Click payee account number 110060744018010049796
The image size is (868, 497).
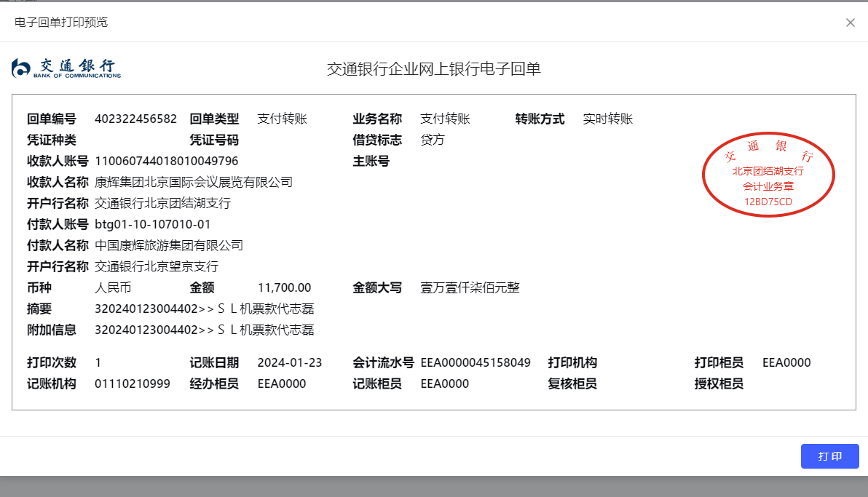pyautogui.click(x=166, y=161)
